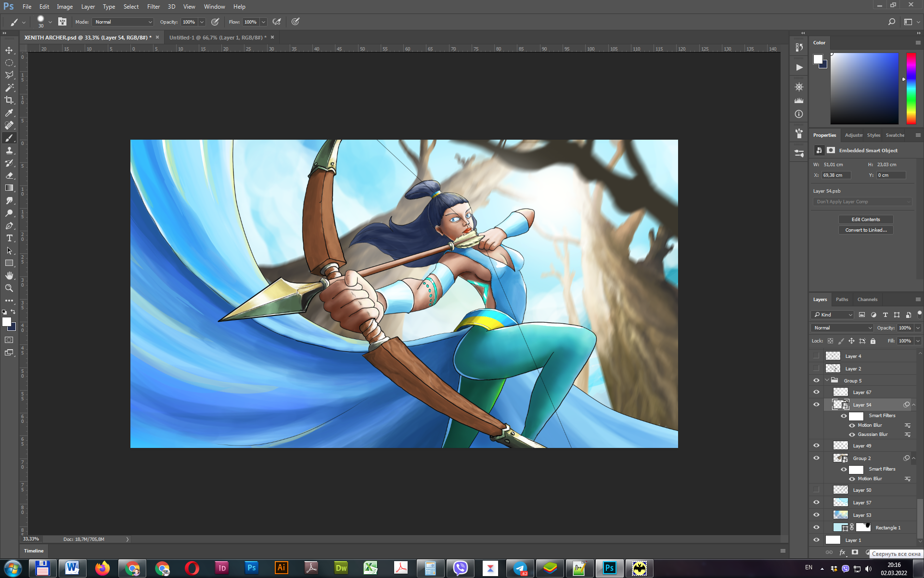Screen dimensions: 924x578
Task: Switch to Untitled-1 document tab
Action: (x=218, y=37)
